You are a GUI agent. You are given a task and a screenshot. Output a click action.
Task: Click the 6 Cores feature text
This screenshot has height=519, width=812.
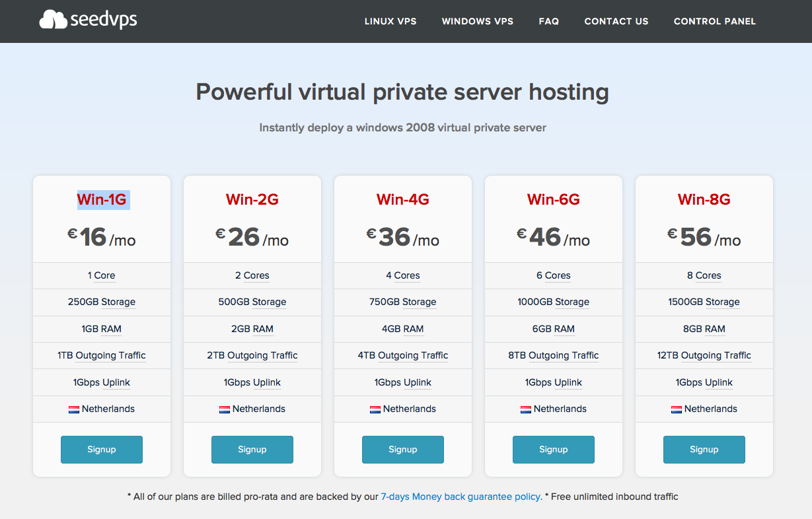tap(554, 276)
